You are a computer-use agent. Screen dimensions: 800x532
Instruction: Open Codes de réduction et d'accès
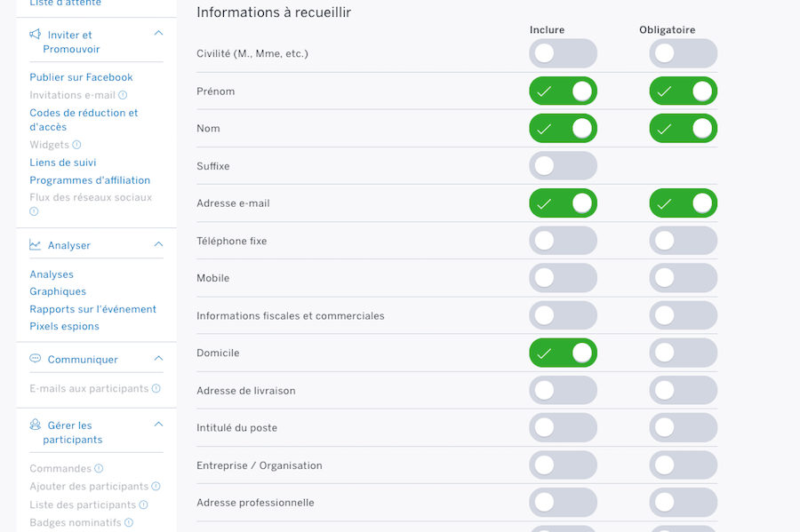coord(84,120)
